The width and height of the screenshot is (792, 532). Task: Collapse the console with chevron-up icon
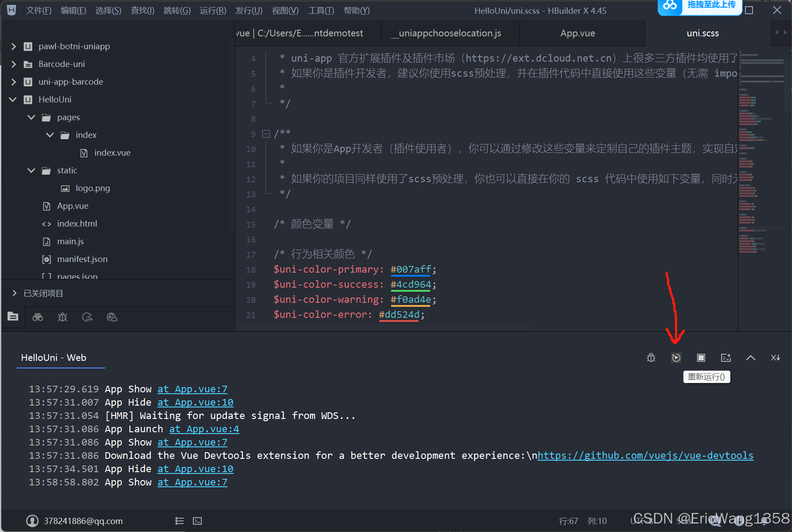pyautogui.click(x=750, y=358)
